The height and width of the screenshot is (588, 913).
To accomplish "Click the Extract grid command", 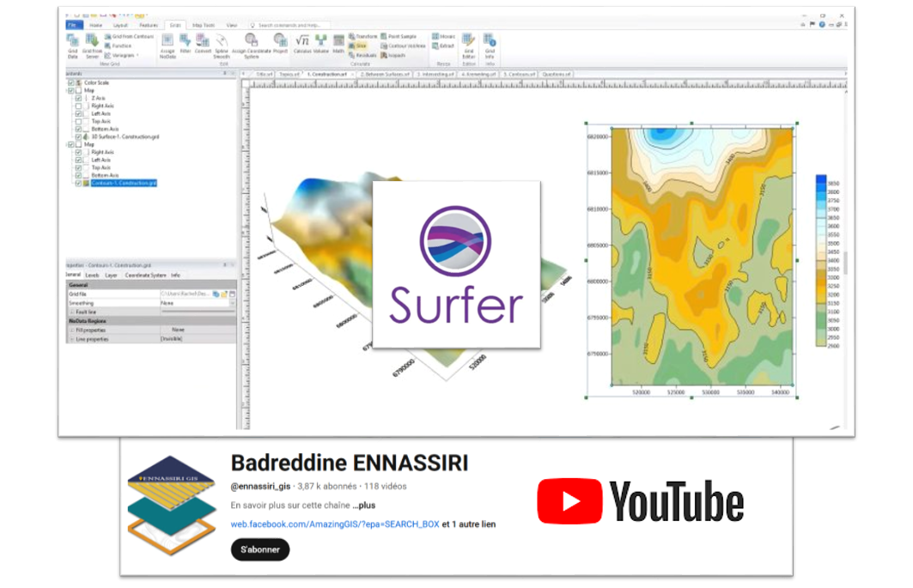I will 443,46.
